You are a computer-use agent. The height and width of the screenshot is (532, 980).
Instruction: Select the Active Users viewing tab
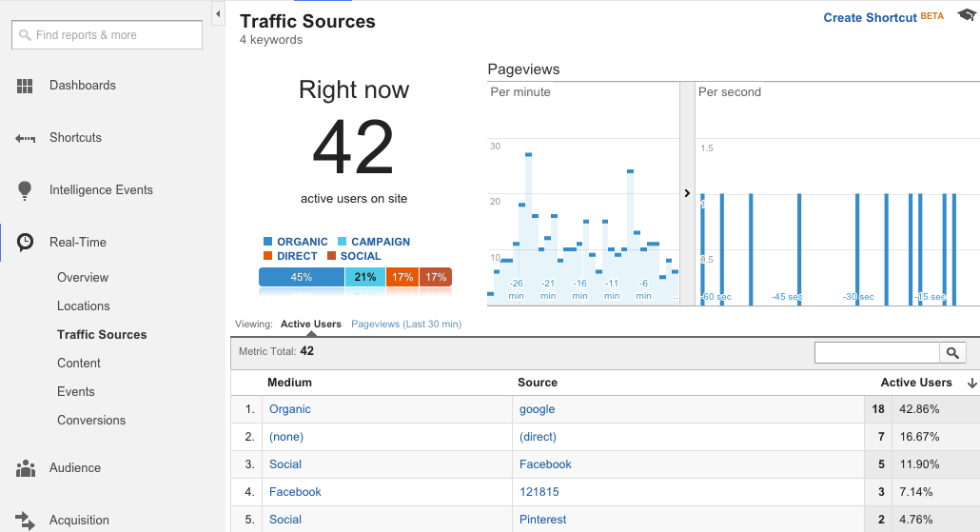click(310, 324)
